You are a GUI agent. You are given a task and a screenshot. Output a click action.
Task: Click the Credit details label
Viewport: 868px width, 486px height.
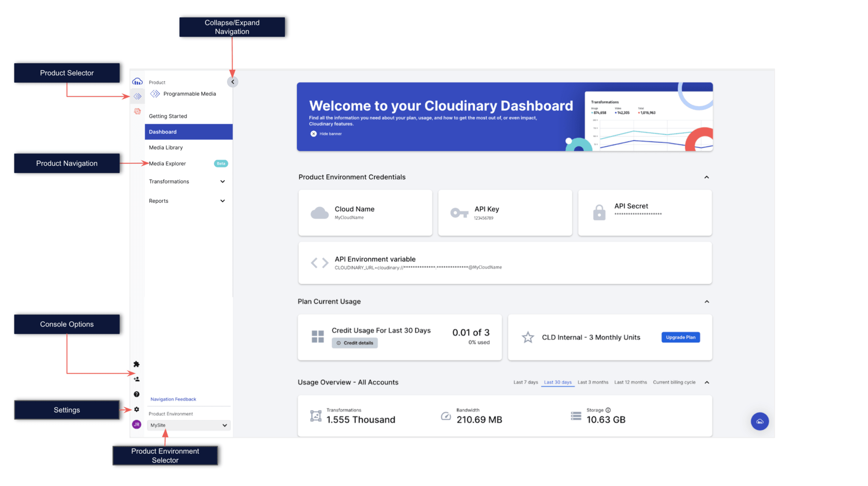point(354,343)
